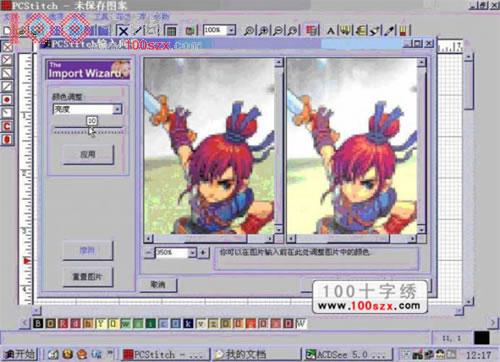
Task: Click the arrow of the 亮度 dropdown
Action: click(x=117, y=109)
